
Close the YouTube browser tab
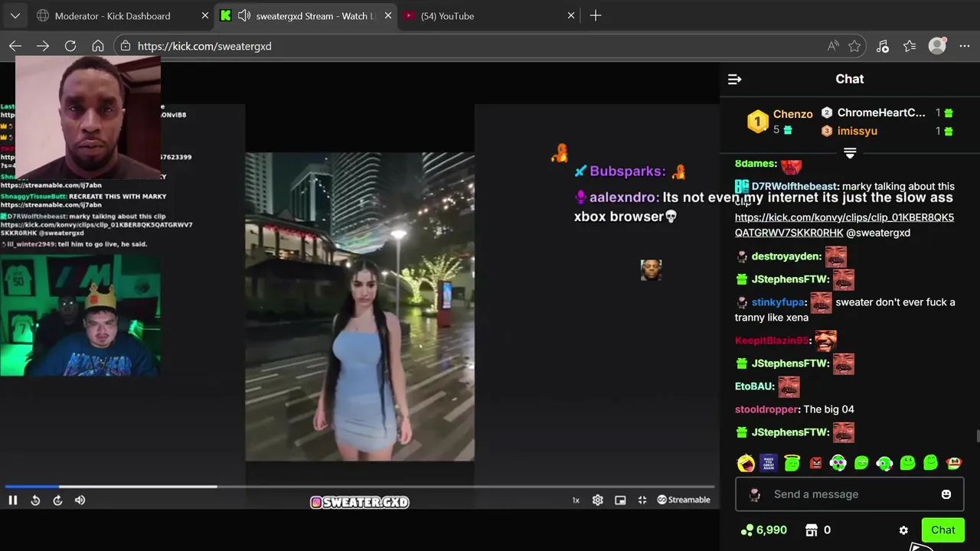(570, 15)
